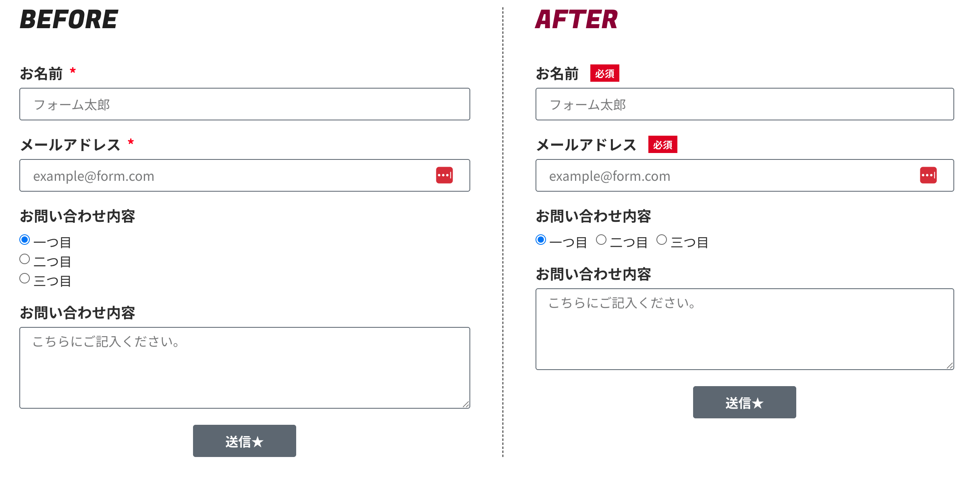This screenshot has width=980, height=488.
Task: Focus the BEFORE お名前 text field
Action: (x=245, y=104)
